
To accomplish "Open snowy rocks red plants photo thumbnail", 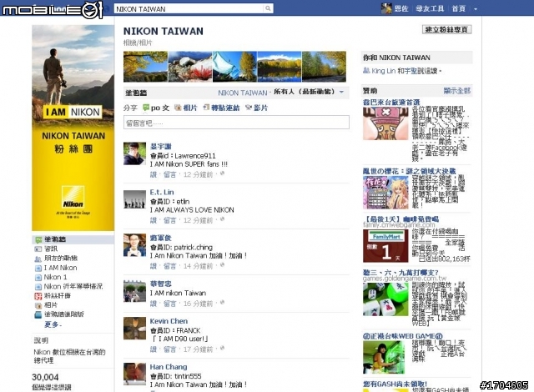I will (190, 67).
